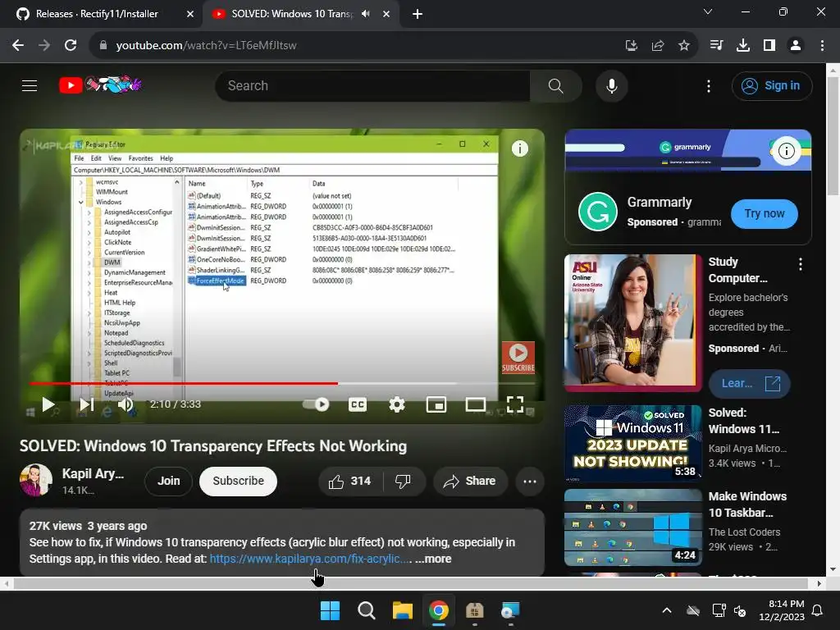Install app icon in address bar

click(631, 46)
